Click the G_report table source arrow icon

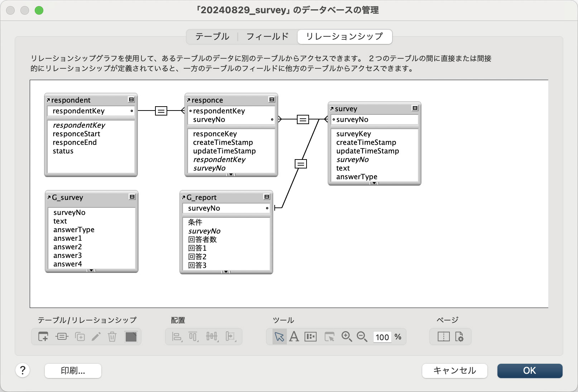(184, 197)
